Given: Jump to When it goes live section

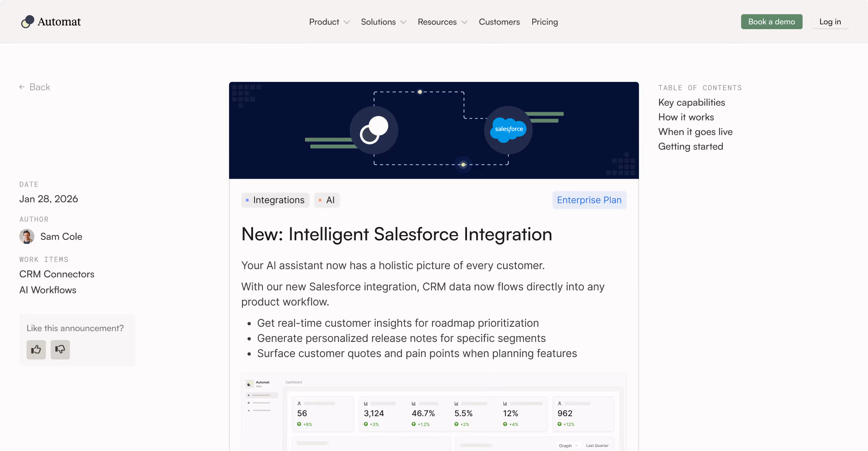Looking at the screenshot, I should pos(695,132).
